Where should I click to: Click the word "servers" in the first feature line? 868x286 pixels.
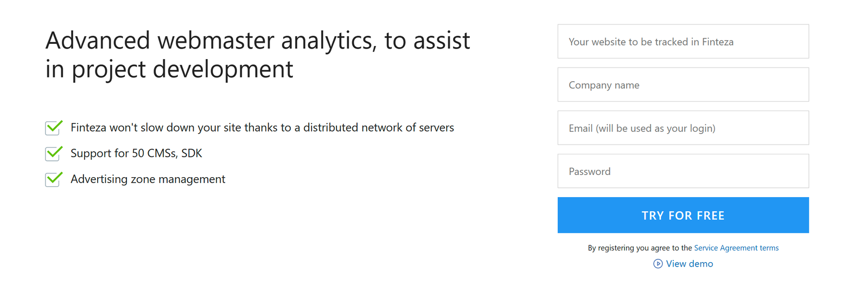(x=436, y=128)
